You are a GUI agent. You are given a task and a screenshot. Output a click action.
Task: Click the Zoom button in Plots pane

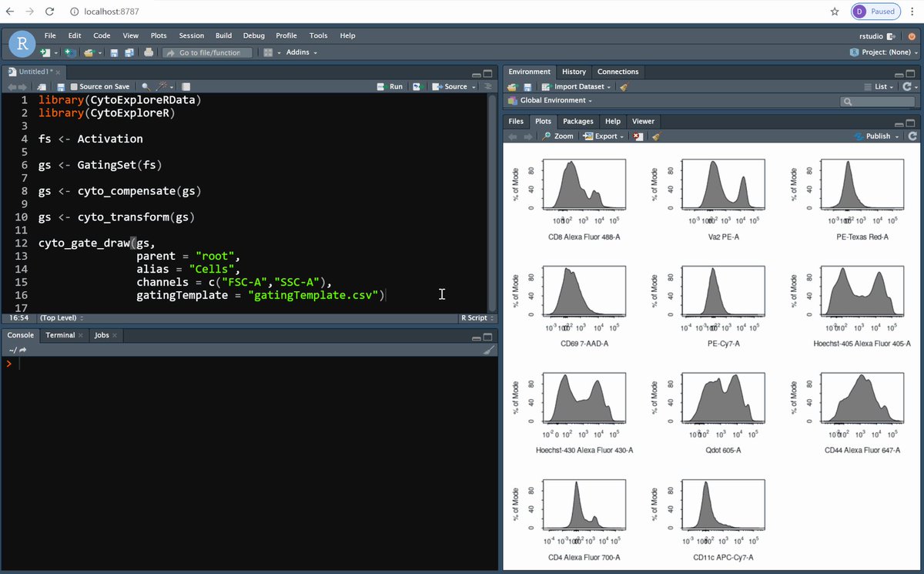coord(558,136)
